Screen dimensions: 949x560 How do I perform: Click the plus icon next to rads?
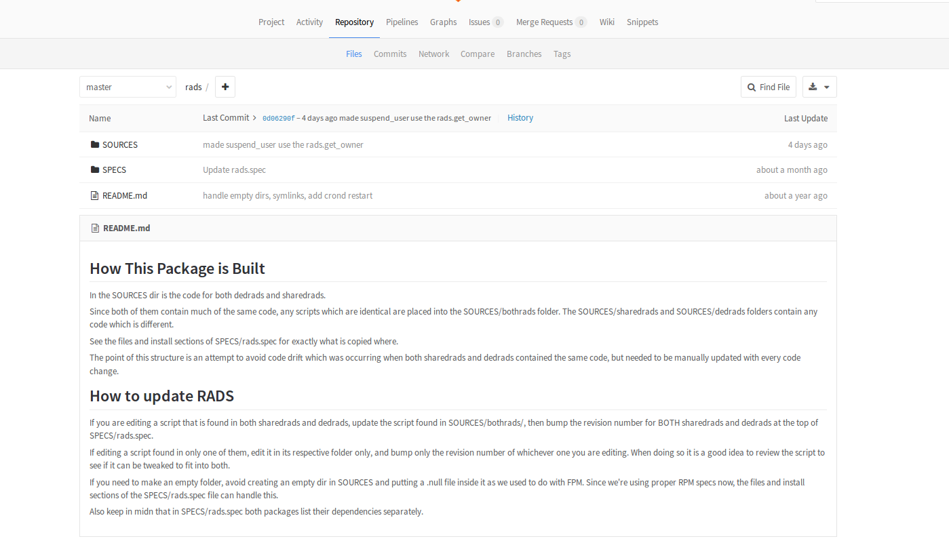click(225, 87)
